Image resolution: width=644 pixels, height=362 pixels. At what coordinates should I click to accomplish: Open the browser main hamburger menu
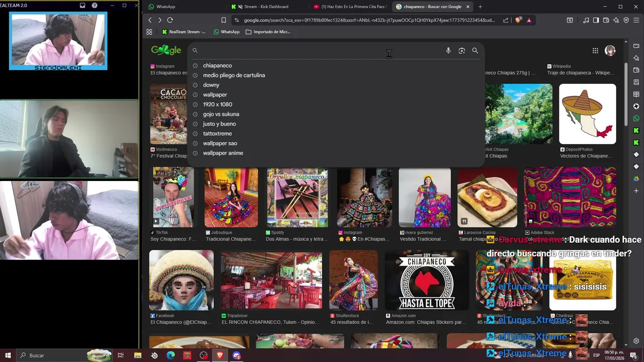click(636, 20)
